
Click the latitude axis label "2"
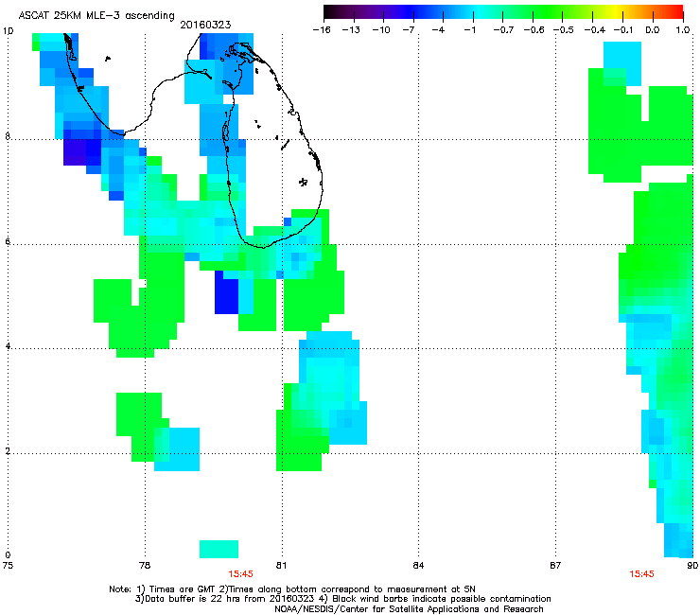pos(8,451)
